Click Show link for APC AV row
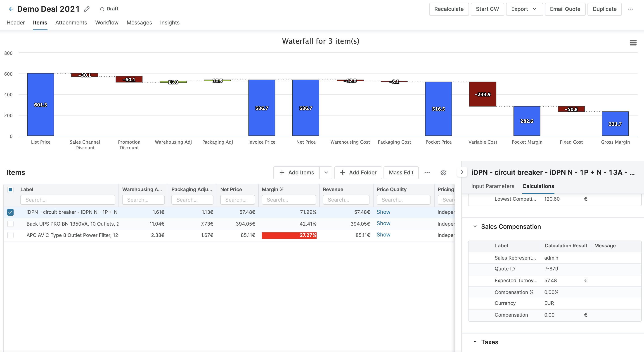The height and width of the screenshot is (352, 644). [x=383, y=235]
